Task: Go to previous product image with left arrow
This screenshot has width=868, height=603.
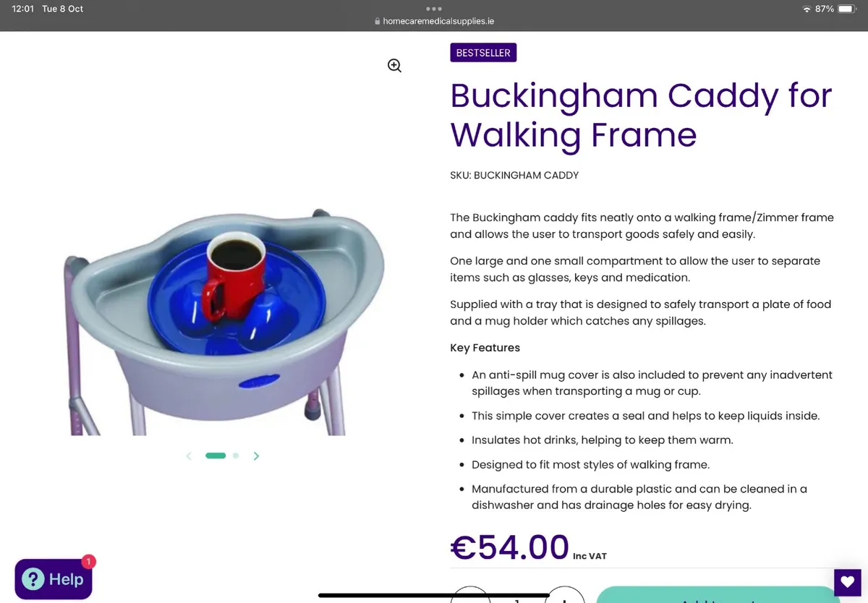Action: pyautogui.click(x=189, y=456)
